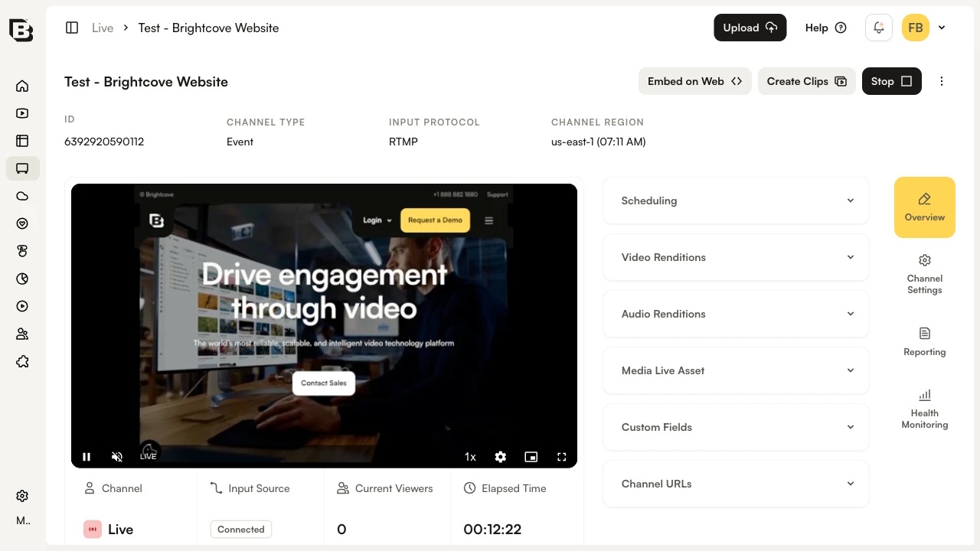Screen dimensions: 980x551
Task: Expand the Media Live Asset section
Action: (x=736, y=370)
